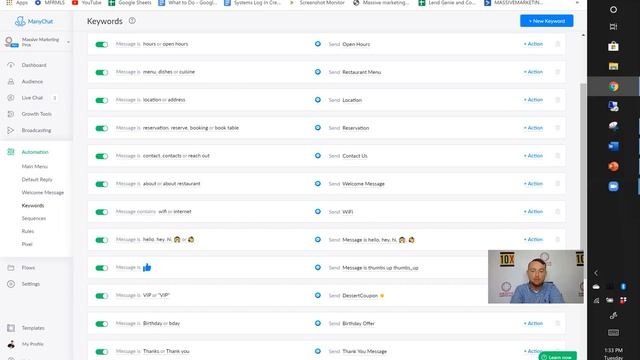Open Zoom from the Windows taskbar

[x=613, y=186]
